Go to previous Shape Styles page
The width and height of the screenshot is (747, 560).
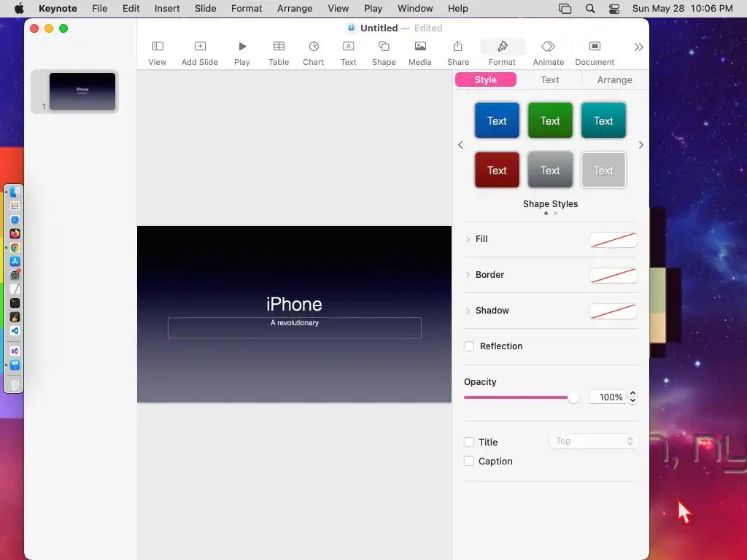point(460,145)
